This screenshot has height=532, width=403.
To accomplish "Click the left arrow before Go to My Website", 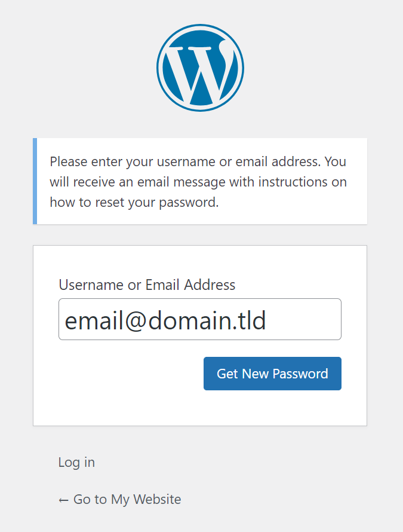I will click(64, 500).
